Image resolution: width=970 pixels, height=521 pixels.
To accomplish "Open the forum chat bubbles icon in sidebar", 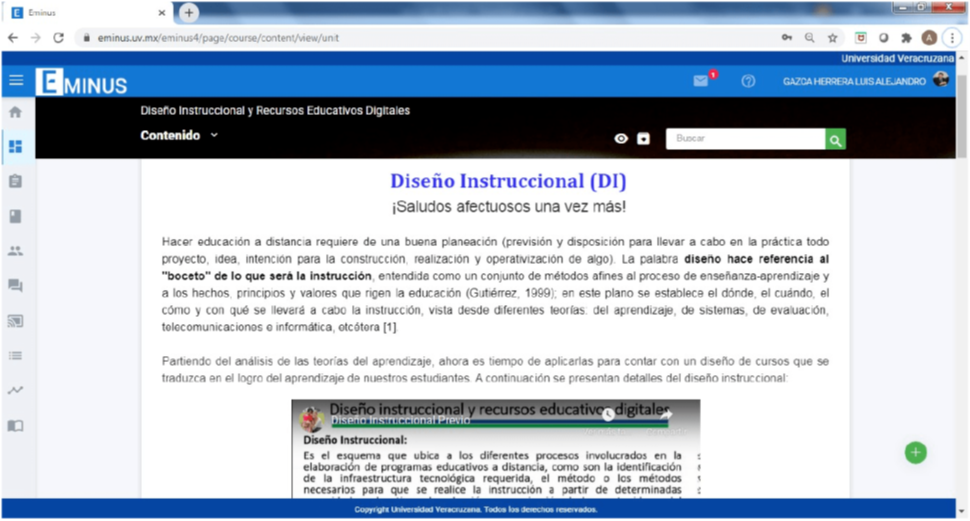I will (15, 286).
